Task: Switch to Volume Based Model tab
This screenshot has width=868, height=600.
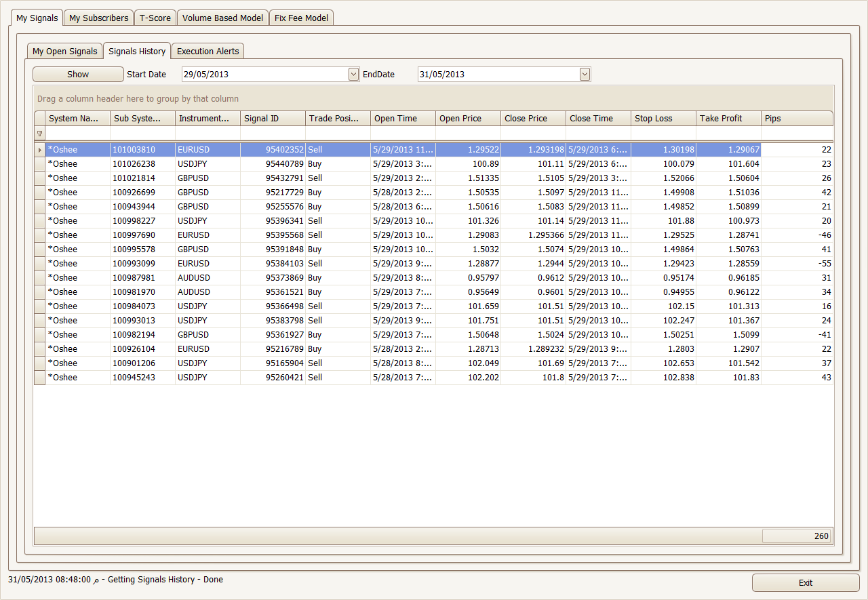Action: pos(222,18)
